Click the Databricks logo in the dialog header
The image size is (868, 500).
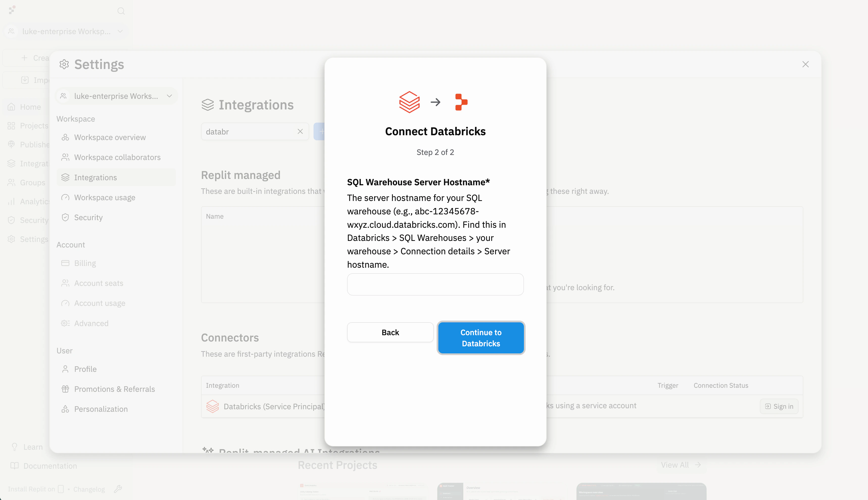point(409,102)
